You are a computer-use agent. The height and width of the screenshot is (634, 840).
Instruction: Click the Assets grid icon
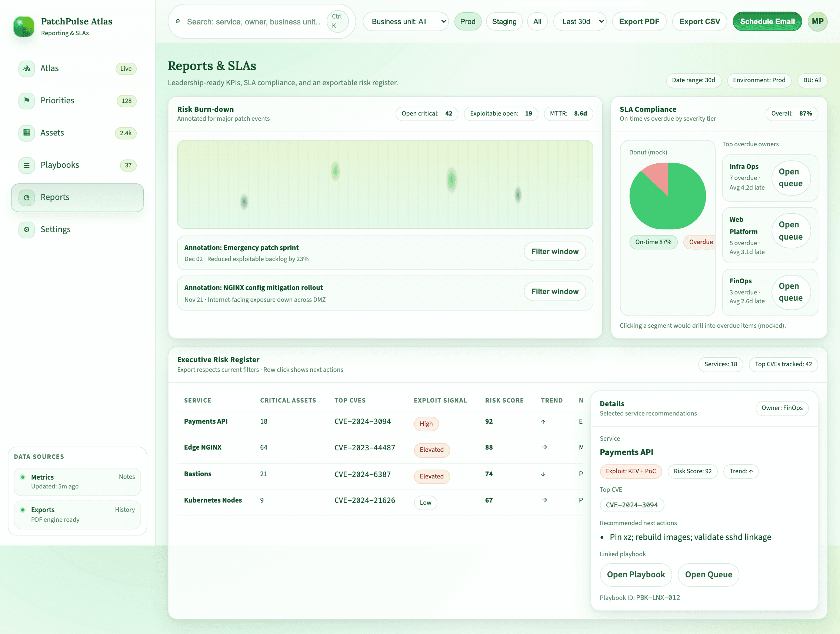[x=27, y=133]
